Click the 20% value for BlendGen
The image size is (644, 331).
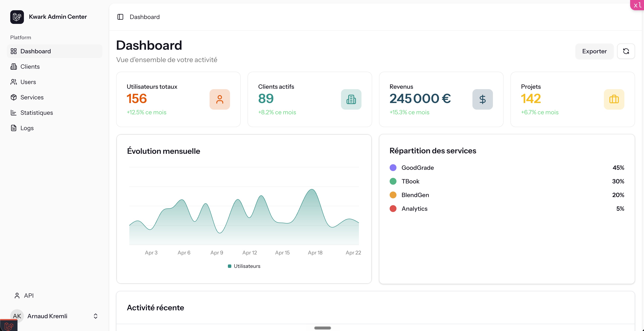pos(618,195)
